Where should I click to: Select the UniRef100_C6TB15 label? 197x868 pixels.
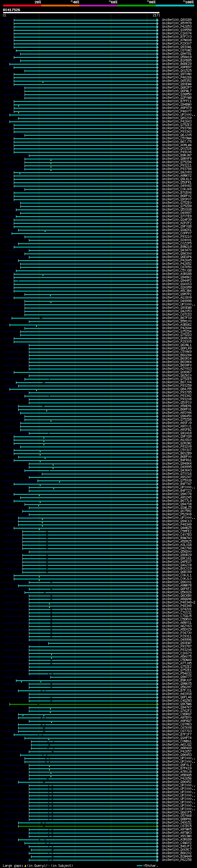[x=177, y=826]
